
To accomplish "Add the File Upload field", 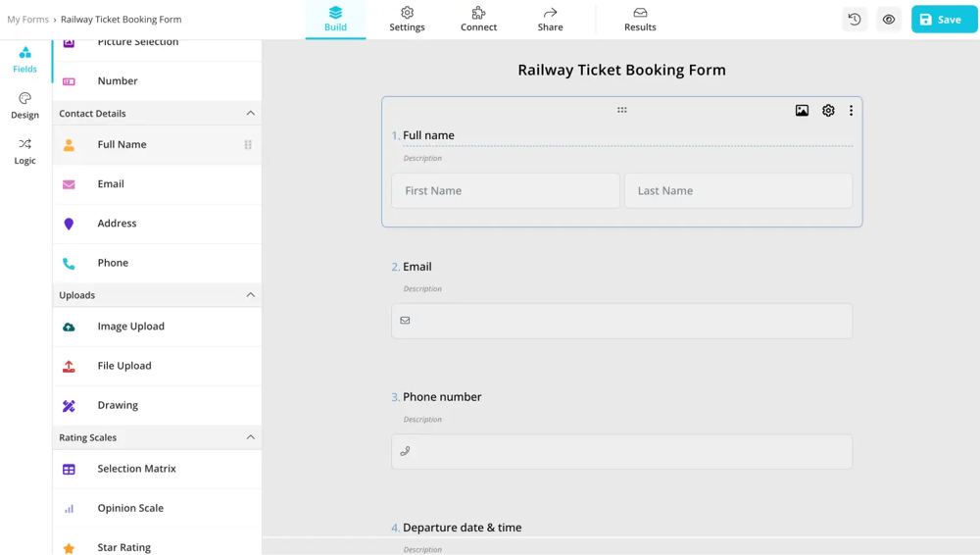I will pos(124,366).
